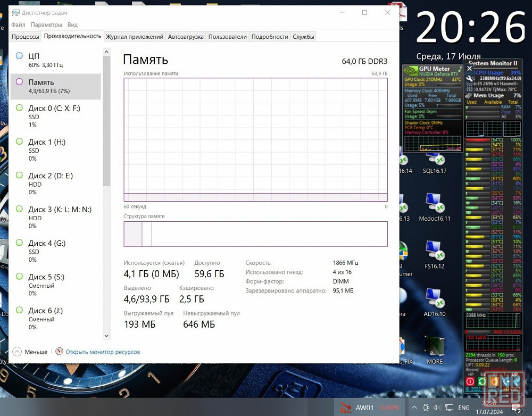Open the MORE desktop shortcut
The image size is (532, 416).
click(x=435, y=350)
